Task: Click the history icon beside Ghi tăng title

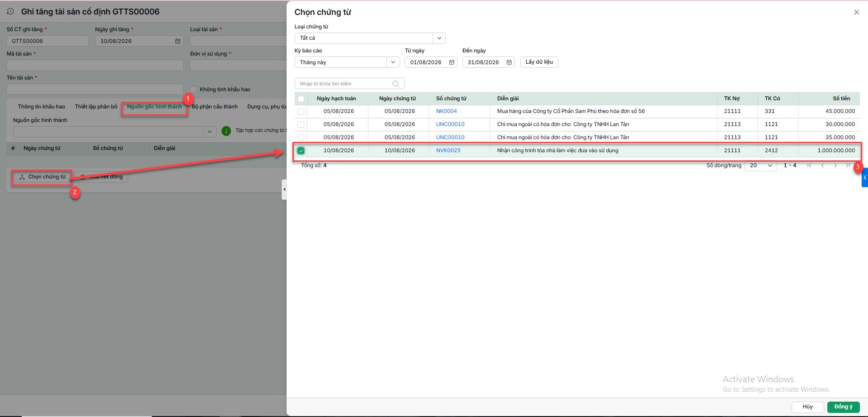Action: coord(10,12)
